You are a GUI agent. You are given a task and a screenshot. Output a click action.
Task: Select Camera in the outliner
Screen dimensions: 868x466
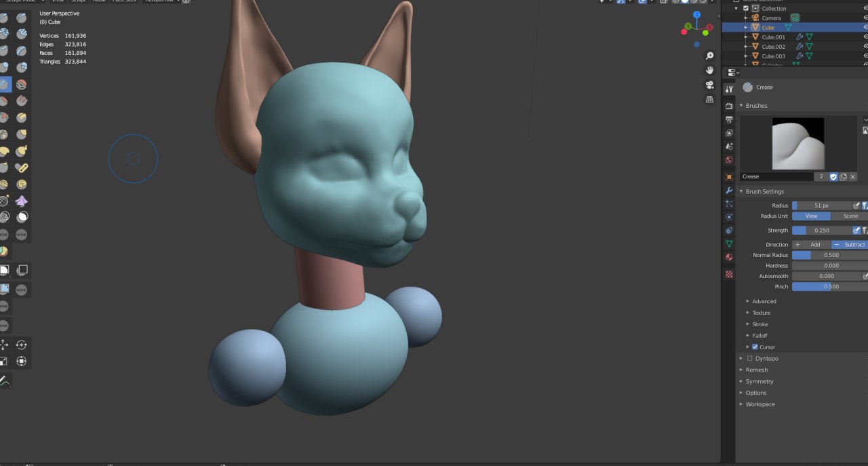[771, 18]
